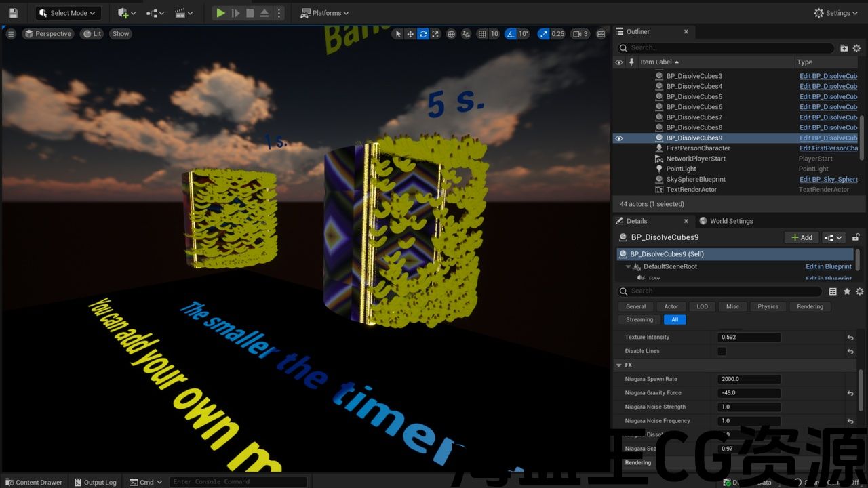Click the Eject button in toolbar
The height and width of the screenshot is (488, 868).
pos(264,13)
